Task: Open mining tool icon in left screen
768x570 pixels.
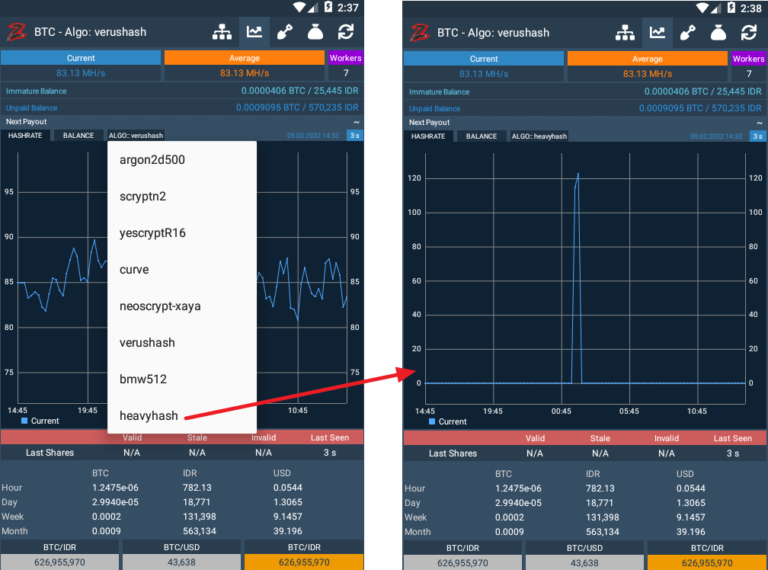Action: 285,32
